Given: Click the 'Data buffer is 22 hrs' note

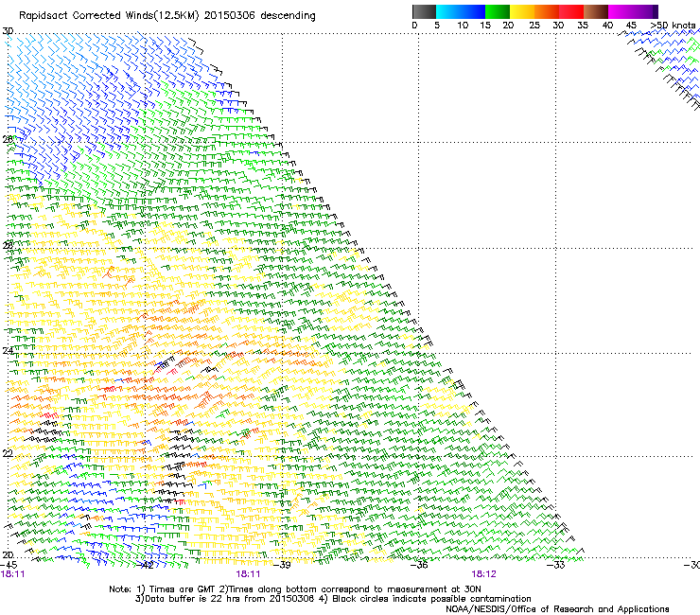Looking at the screenshot, I should coord(333,599).
